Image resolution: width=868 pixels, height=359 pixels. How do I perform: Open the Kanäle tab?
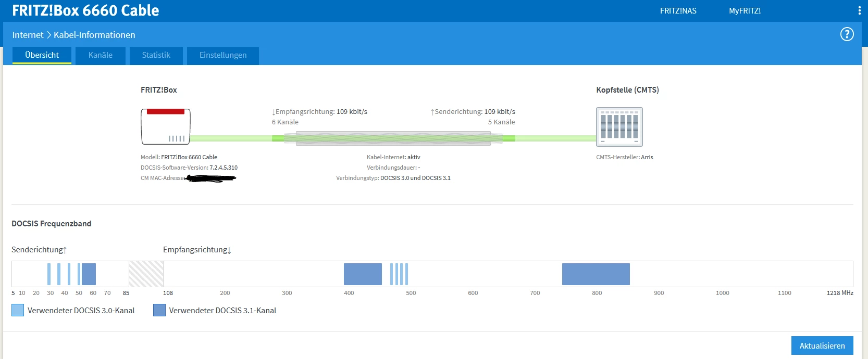click(101, 55)
